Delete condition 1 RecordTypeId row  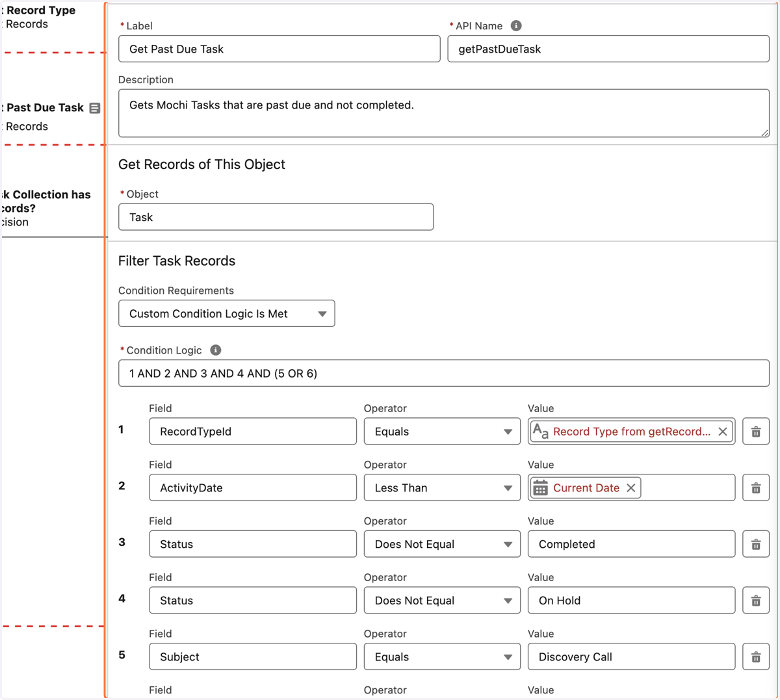[756, 432]
